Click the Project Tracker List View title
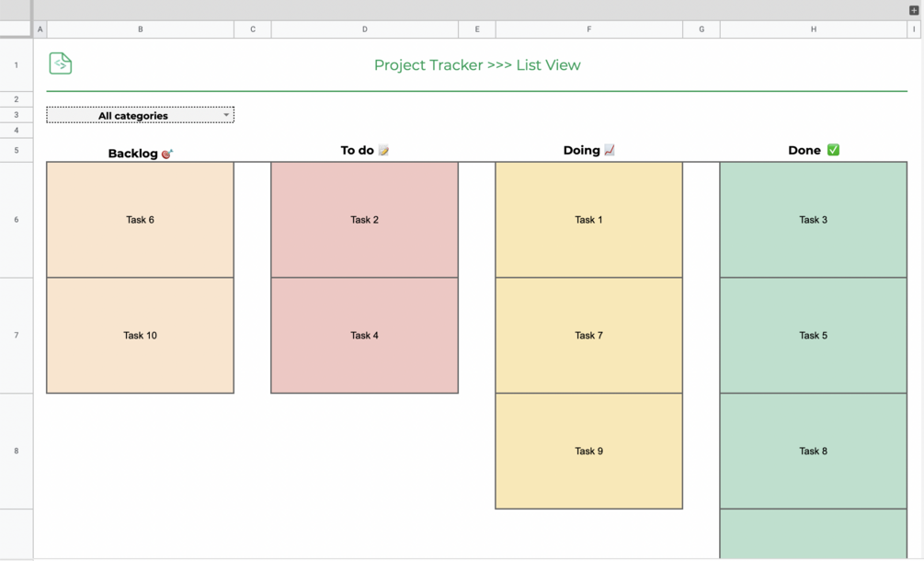924x561 pixels. click(476, 65)
